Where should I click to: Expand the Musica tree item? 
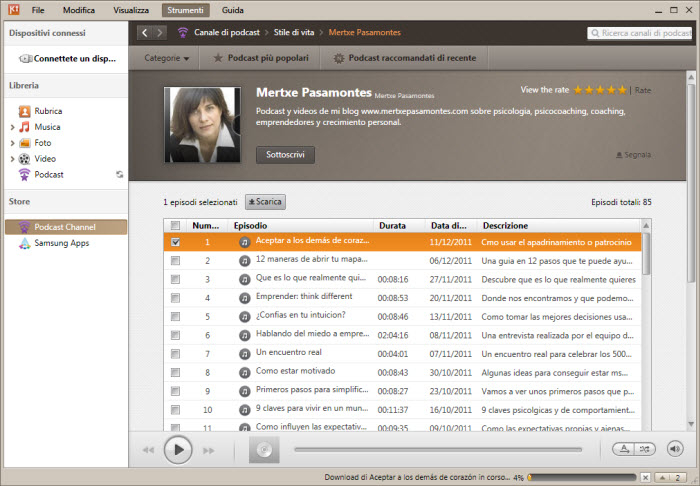click(12, 127)
